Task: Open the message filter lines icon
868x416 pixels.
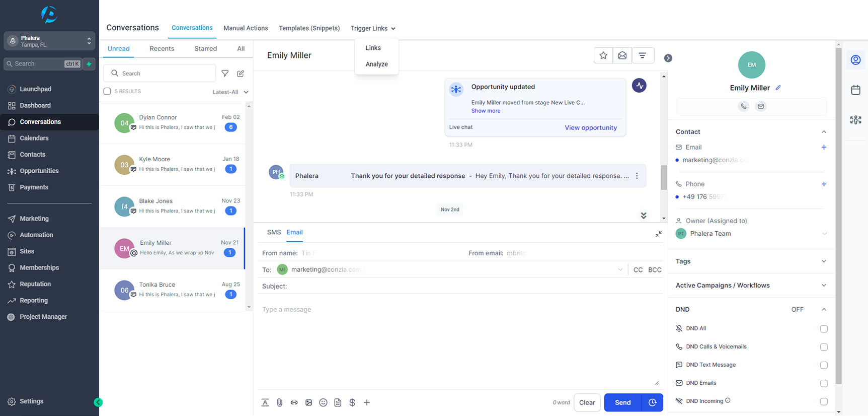Action: click(643, 55)
